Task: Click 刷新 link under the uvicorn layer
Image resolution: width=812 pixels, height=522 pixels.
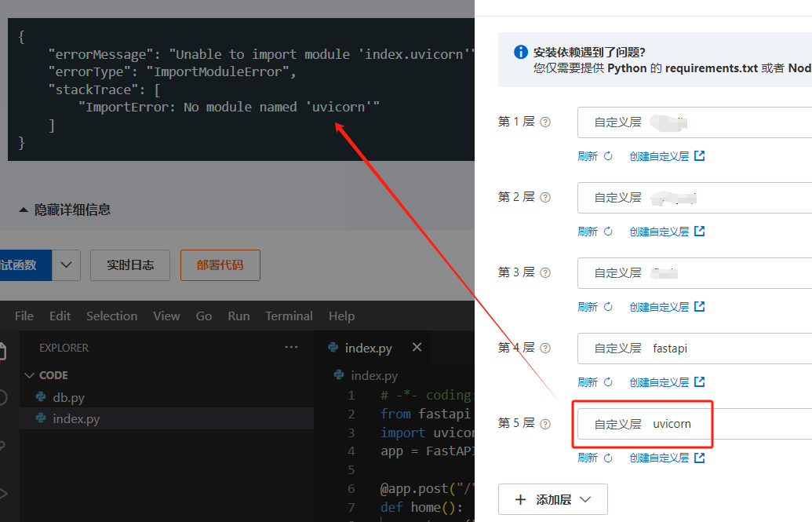Action: pyautogui.click(x=588, y=458)
